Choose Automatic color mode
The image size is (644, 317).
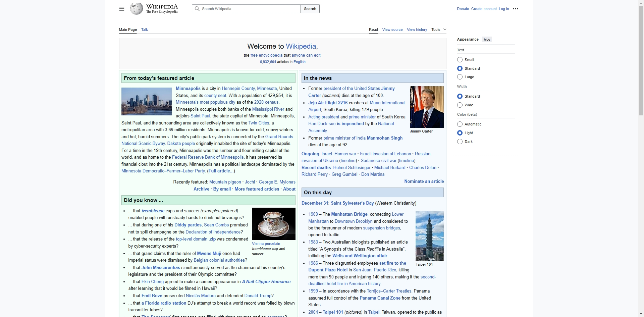(460, 124)
